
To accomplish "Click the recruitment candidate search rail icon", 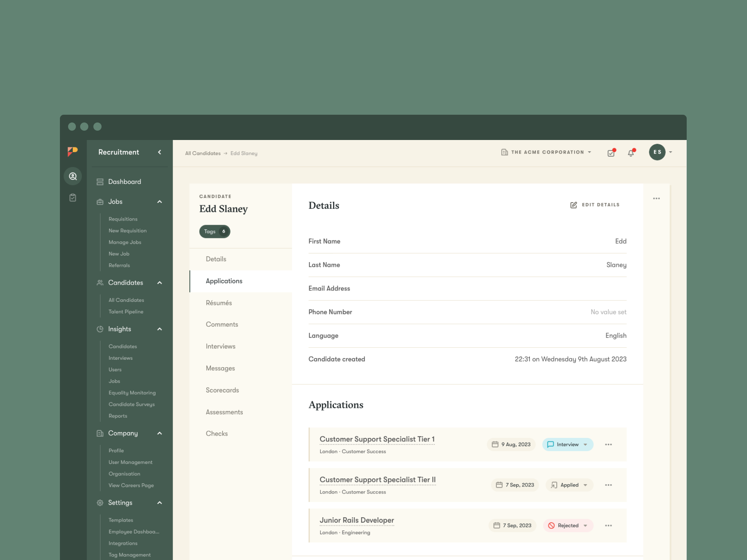I will 73,176.
